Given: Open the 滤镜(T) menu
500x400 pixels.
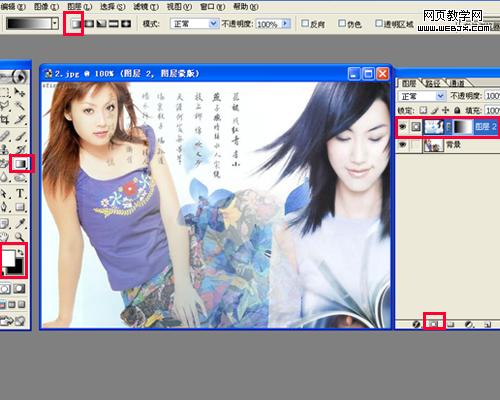Looking at the screenshot, I should pos(146,6).
